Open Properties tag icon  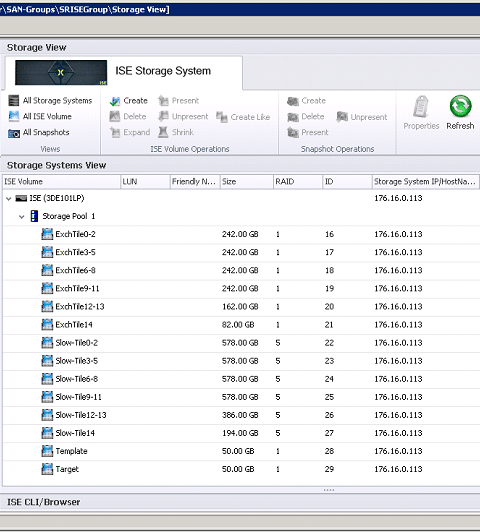pyautogui.click(x=421, y=107)
